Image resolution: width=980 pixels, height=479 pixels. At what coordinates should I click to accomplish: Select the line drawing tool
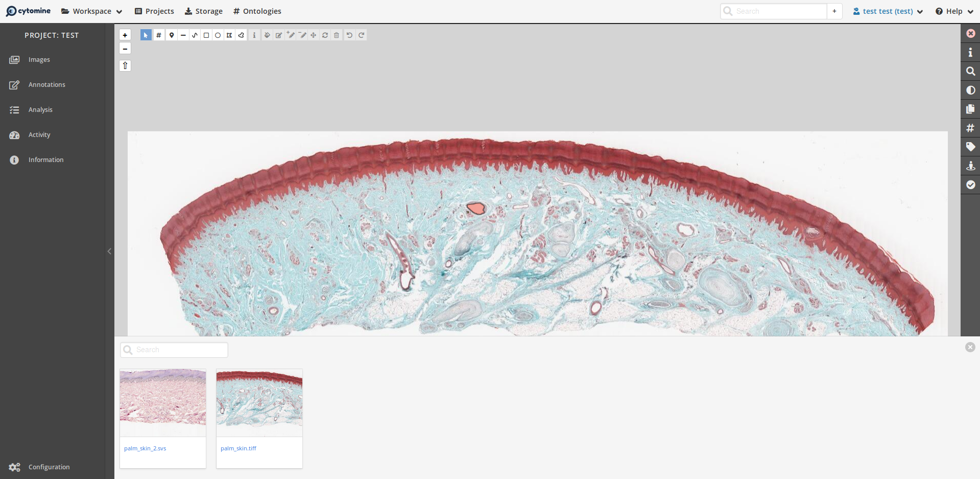183,35
